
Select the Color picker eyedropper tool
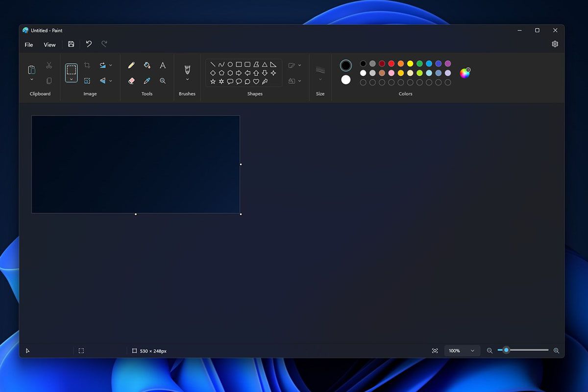147,81
